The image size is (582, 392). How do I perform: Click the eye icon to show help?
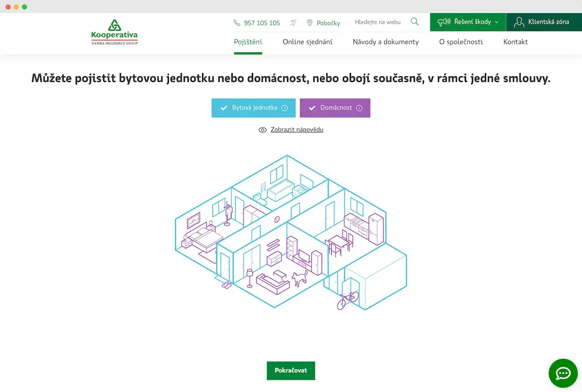point(263,130)
